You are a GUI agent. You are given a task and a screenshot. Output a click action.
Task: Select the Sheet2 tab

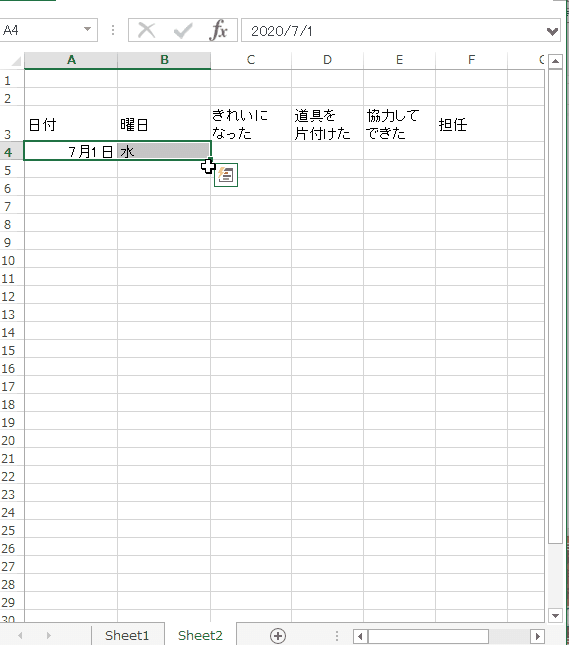pyautogui.click(x=200, y=636)
